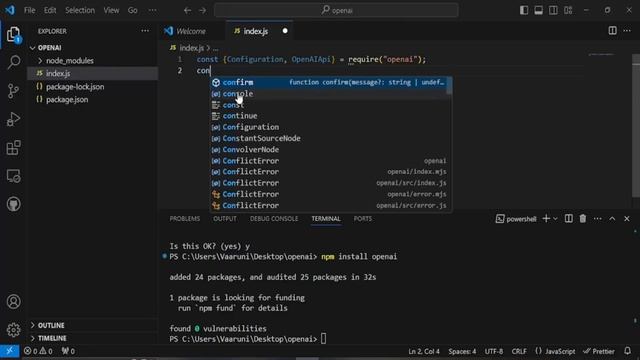Pick the Configuration suggestion
This screenshot has width=640, height=360.
pyautogui.click(x=331, y=127)
